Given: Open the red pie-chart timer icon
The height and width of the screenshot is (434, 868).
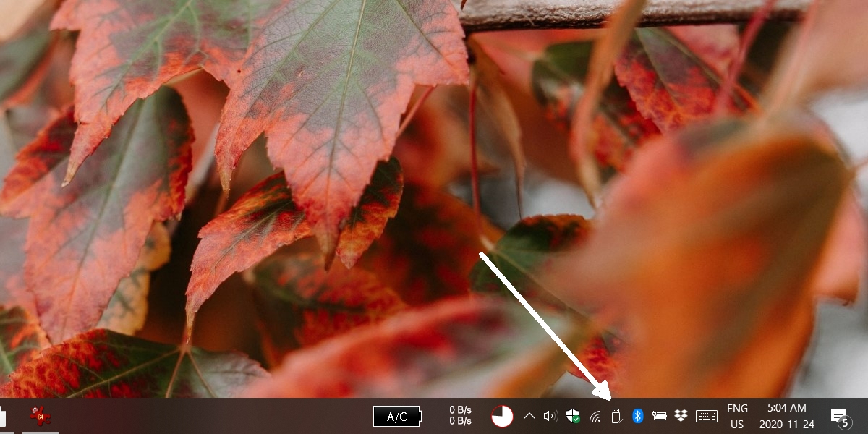Looking at the screenshot, I should point(502,416).
